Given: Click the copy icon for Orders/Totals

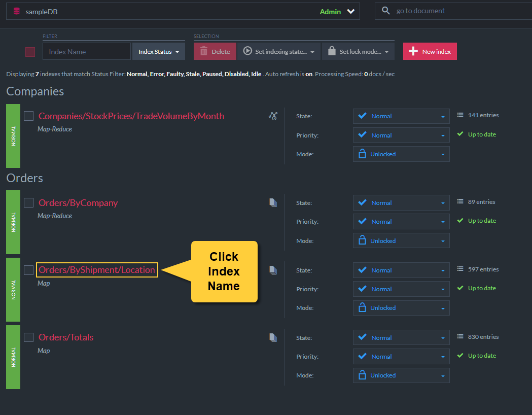Looking at the screenshot, I should 273,338.
